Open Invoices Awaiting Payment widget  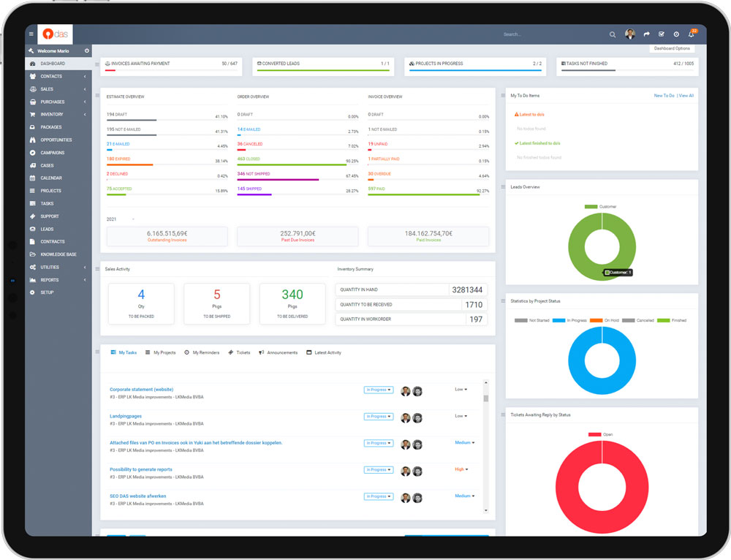click(x=171, y=67)
